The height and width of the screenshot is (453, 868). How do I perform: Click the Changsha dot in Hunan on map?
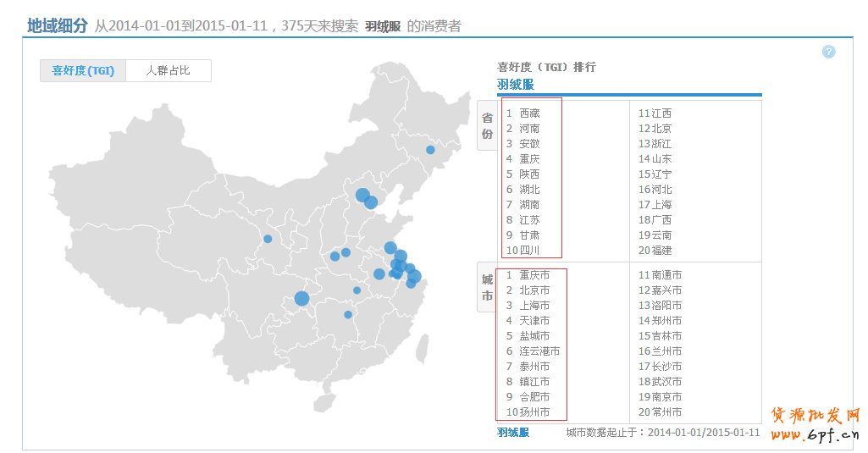(x=348, y=315)
